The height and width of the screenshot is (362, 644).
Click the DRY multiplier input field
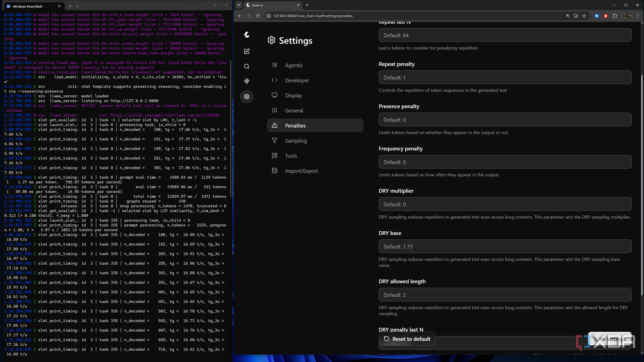tap(505, 204)
